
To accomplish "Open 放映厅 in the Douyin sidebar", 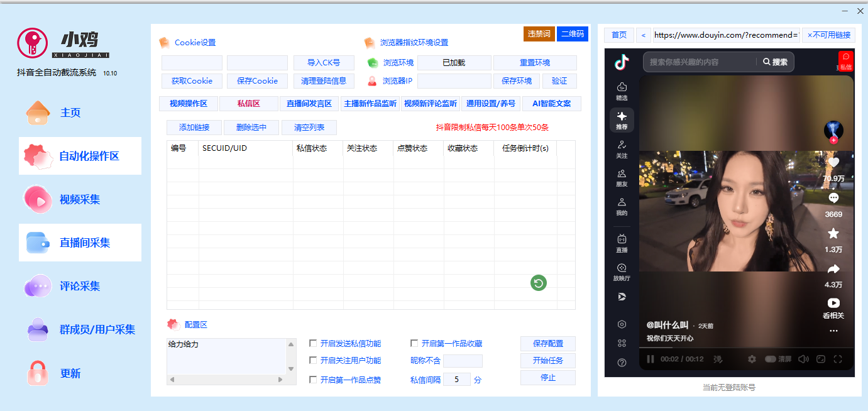I will coord(621,271).
